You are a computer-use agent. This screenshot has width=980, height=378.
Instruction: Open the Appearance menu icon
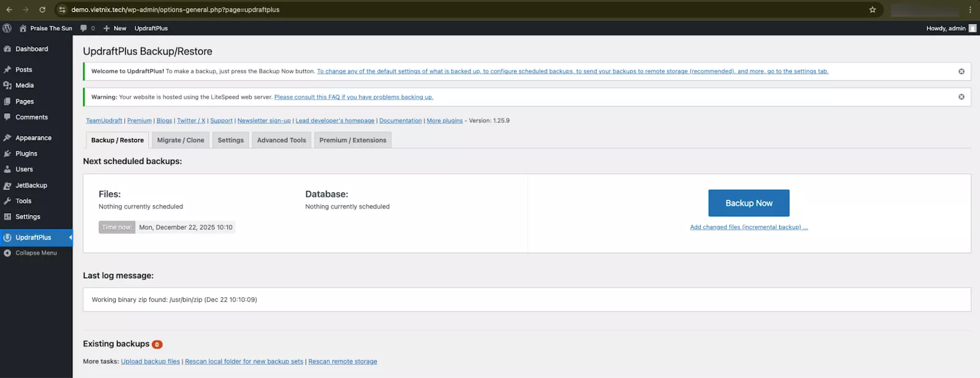7,138
